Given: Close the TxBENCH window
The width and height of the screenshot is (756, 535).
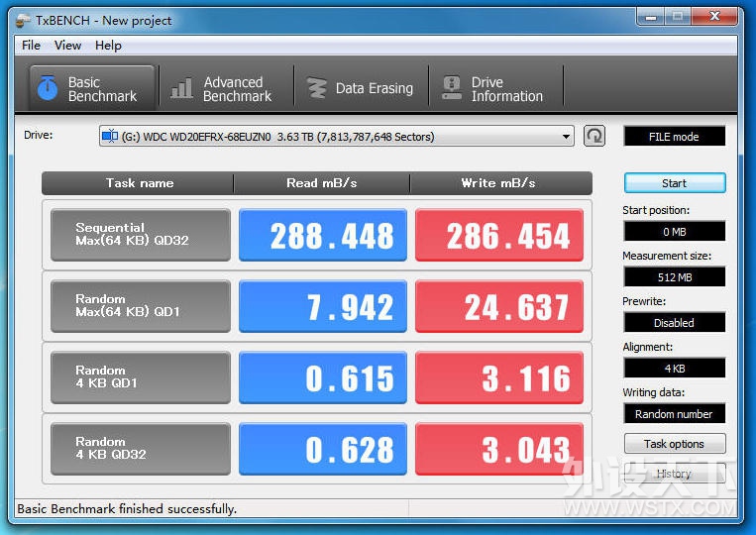Looking at the screenshot, I should (x=714, y=17).
